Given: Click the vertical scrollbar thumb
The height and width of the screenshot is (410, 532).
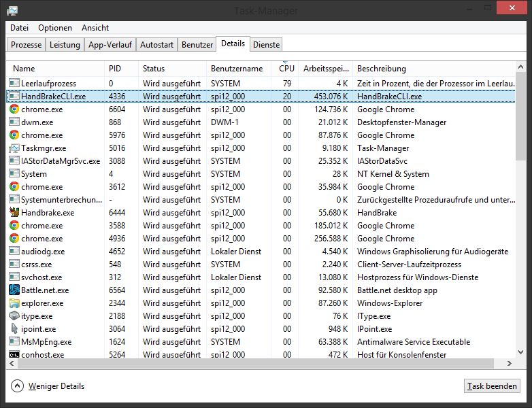Looking at the screenshot, I should (x=520, y=116).
